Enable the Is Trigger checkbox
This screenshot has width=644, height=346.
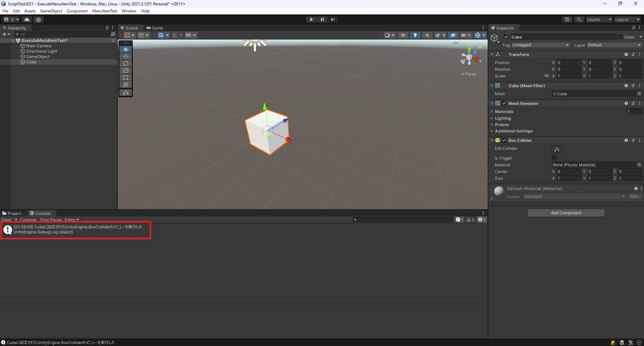(554, 158)
